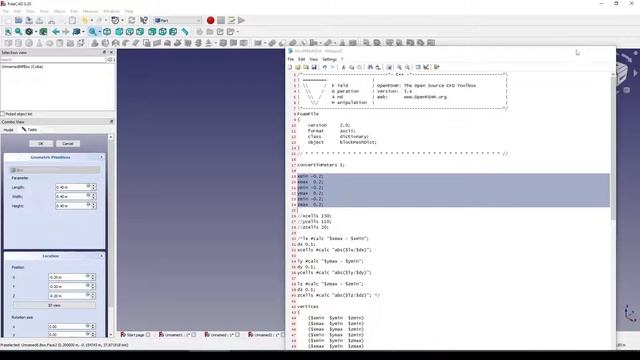The height and width of the screenshot is (360, 640).
Task: Click the grey right arrow navigation icon
Action: point(66,31)
